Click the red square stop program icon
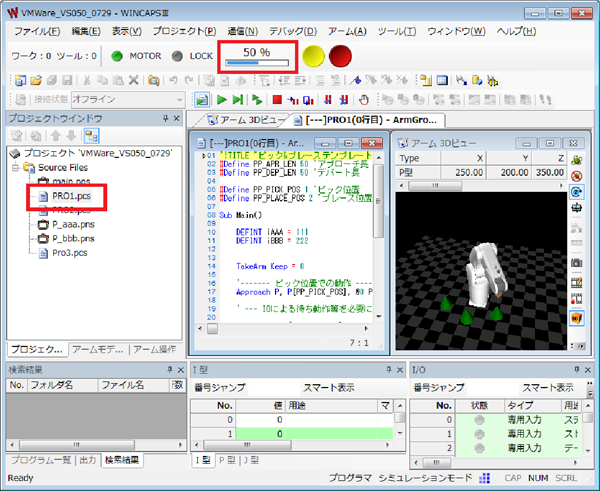 pyautogui.click(x=277, y=100)
